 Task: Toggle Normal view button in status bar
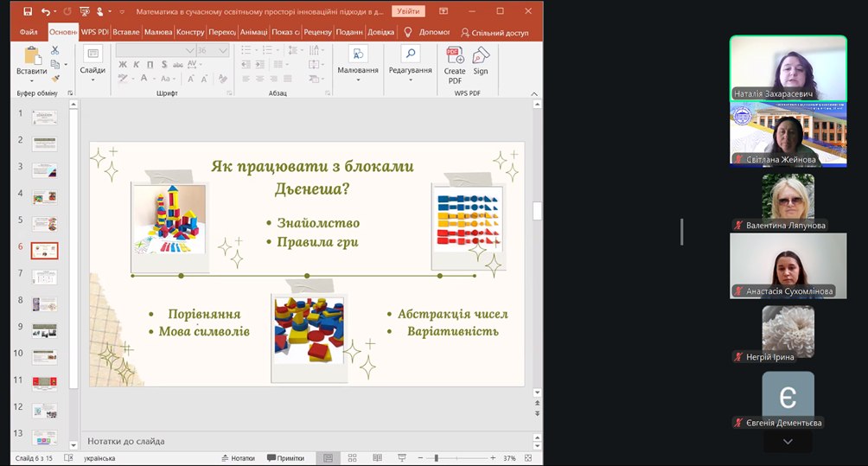tap(326, 458)
